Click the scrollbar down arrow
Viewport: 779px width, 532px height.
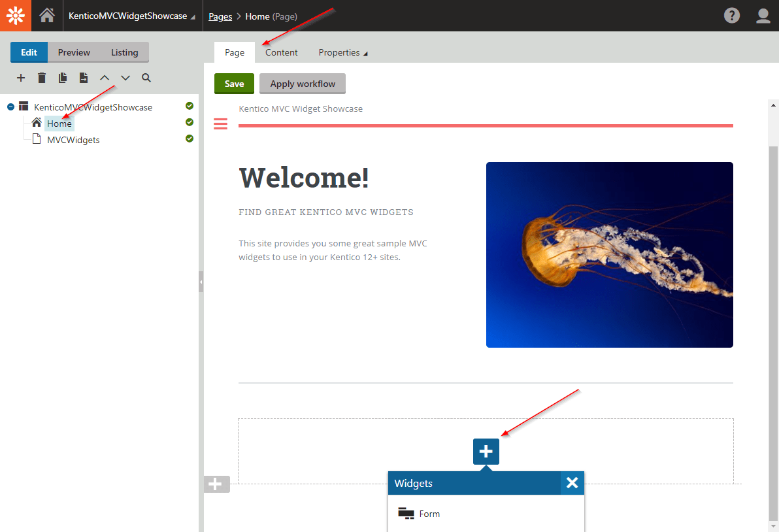(773, 527)
